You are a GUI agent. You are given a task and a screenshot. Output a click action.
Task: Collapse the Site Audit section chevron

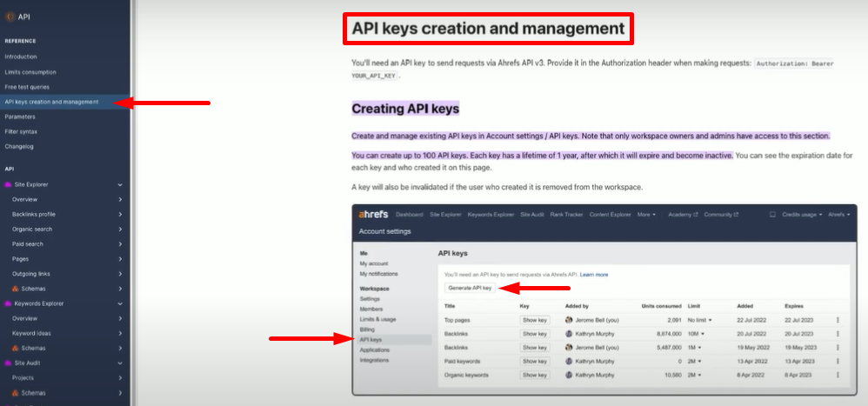click(120, 363)
